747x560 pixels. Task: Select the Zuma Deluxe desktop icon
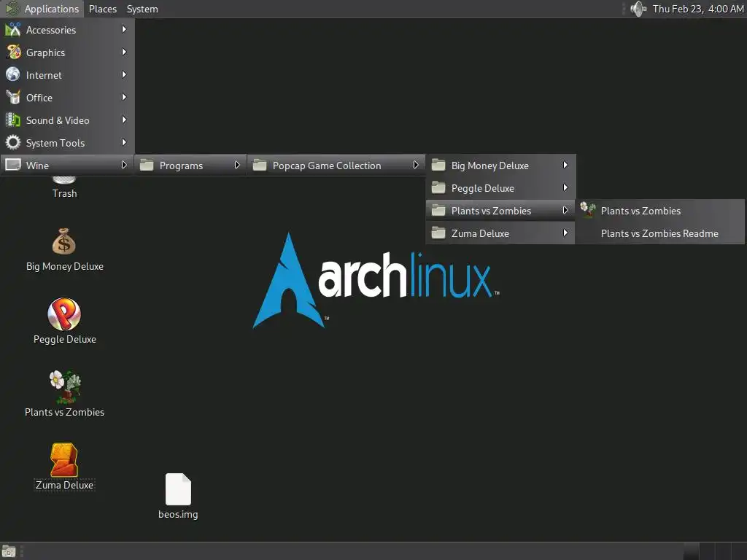(x=64, y=460)
